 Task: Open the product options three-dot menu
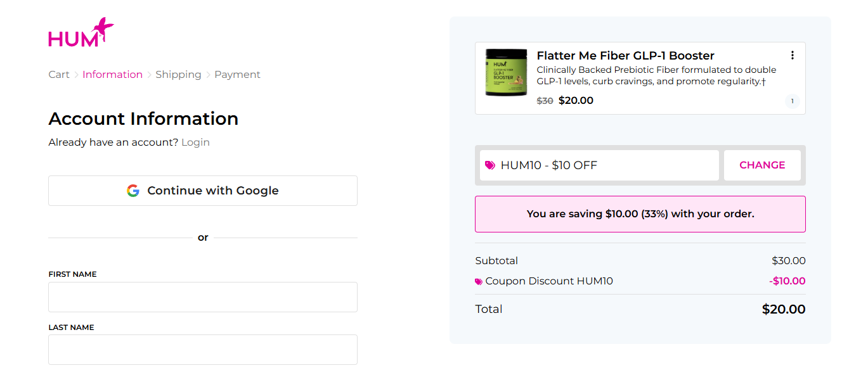792,55
